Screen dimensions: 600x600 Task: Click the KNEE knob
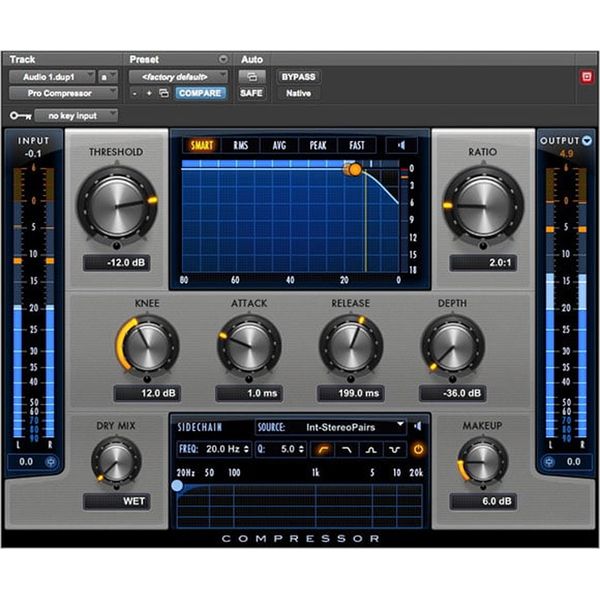147,347
